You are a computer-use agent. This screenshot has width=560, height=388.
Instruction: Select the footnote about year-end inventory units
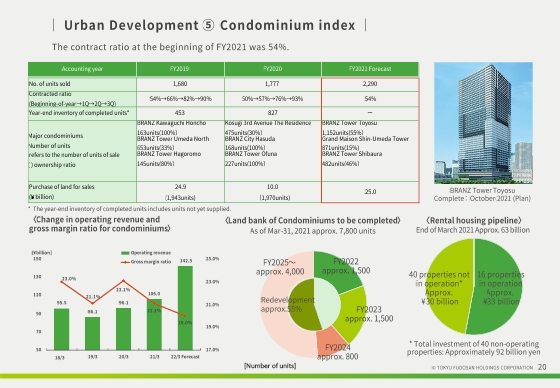pyautogui.click(x=129, y=209)
